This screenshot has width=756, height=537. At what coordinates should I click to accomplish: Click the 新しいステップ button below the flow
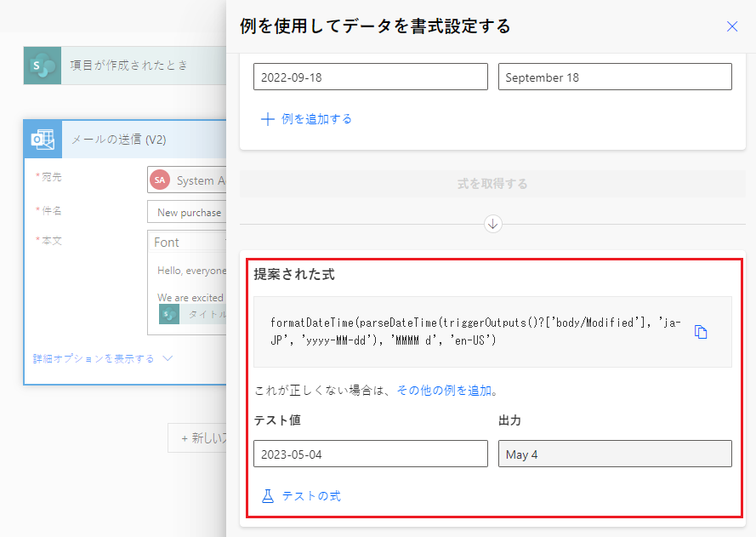pos(204,437)
